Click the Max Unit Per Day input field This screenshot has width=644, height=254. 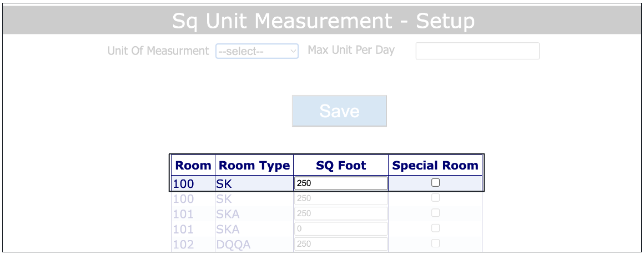pos(477,51)
